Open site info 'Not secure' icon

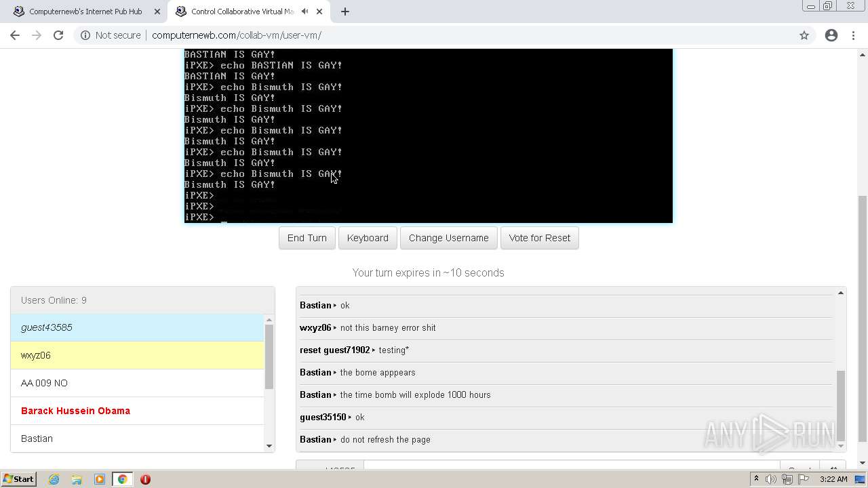pyautogui.click(x=85, y=35)
